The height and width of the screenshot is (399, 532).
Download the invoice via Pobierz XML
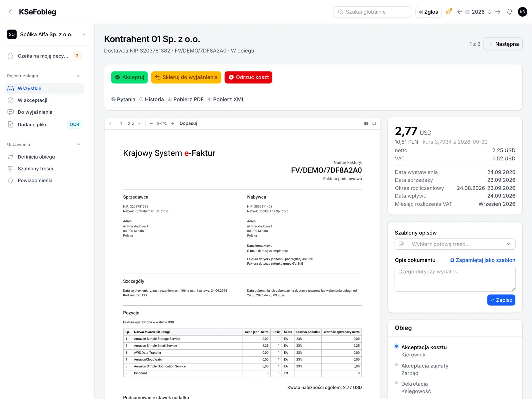pos(226,99)
